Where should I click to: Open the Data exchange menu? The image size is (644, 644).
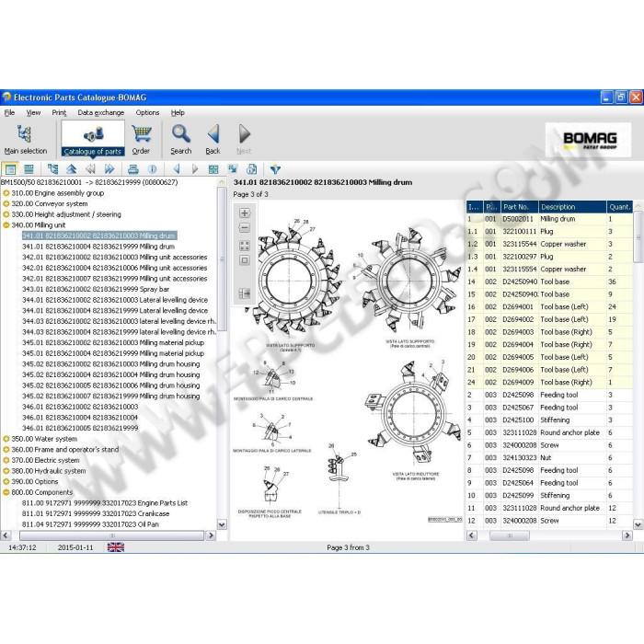coord(100,112)
